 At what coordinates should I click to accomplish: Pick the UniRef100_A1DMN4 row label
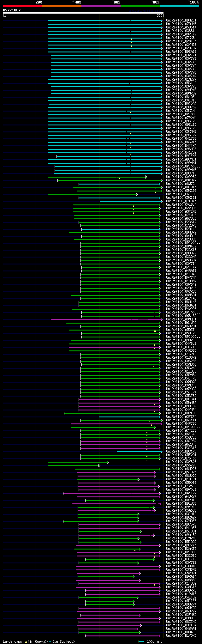click(181, 281)
